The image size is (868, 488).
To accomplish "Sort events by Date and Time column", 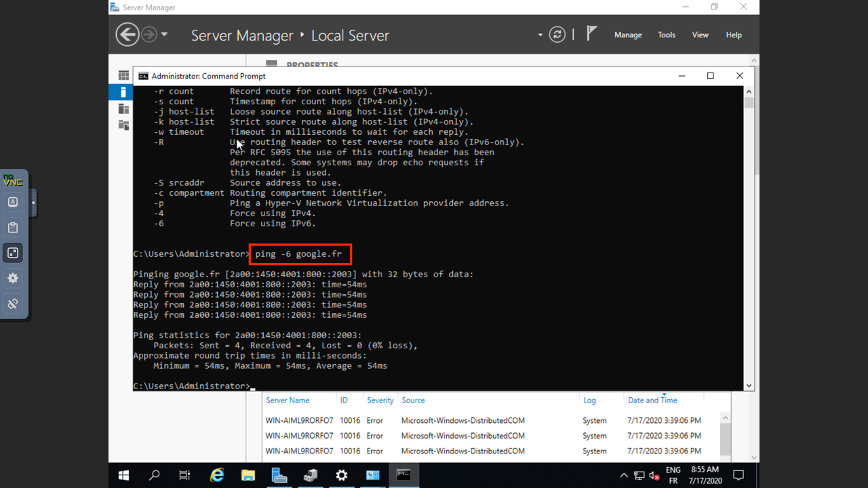I will point(652,401).
